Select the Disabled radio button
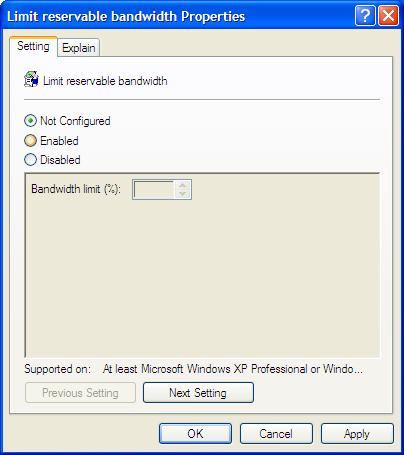404x455 pixels. click(30, 160)
